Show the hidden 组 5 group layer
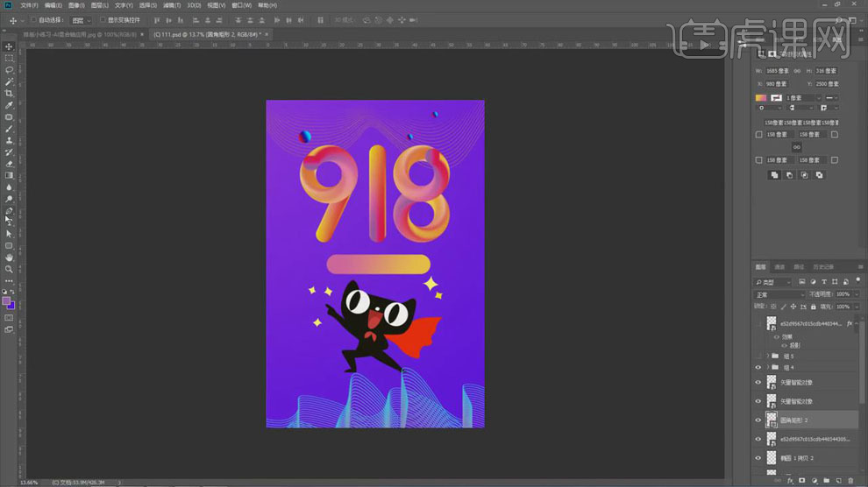868x487 pixels. coord(758,356)
